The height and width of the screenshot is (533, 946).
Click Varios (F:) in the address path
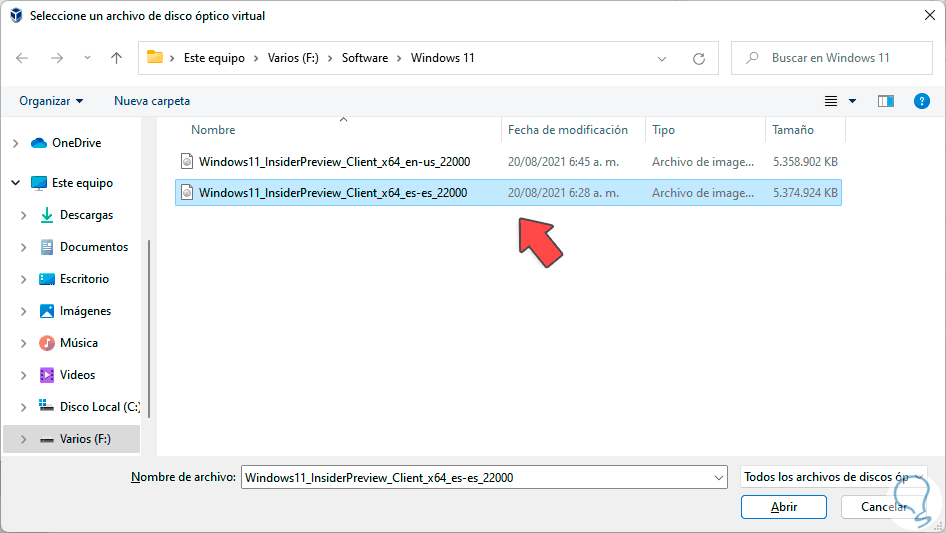click(x=293, y=58)
